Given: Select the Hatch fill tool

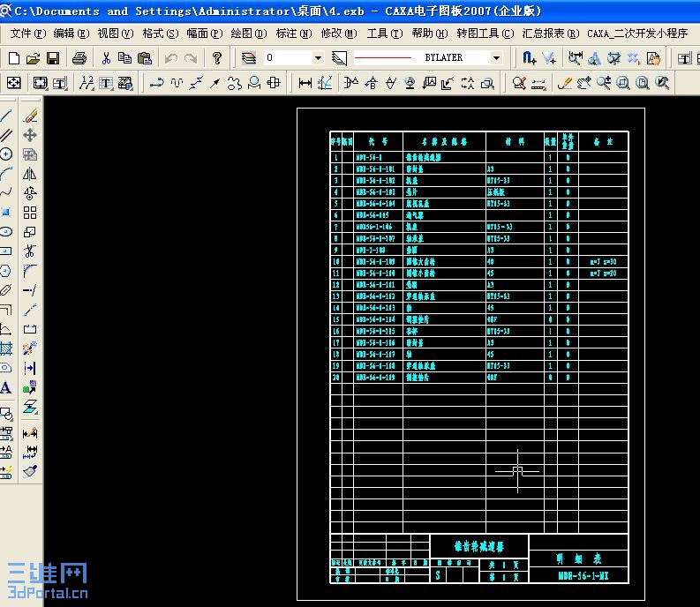Looking at the screenshot, I should [6, 348].
